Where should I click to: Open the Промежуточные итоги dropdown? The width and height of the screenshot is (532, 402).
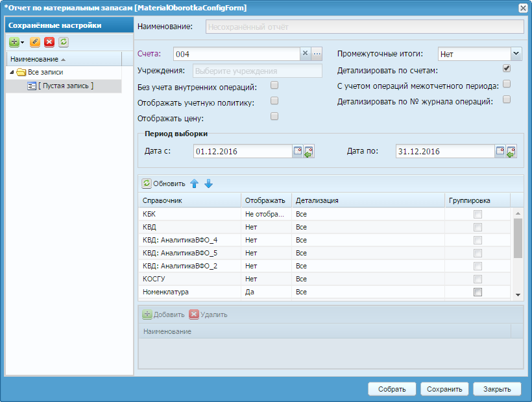(x=516, y=54)
